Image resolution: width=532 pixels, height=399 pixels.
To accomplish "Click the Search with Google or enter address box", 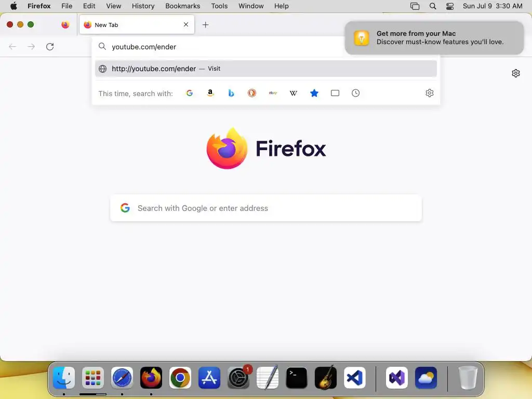I will (265, 208).
